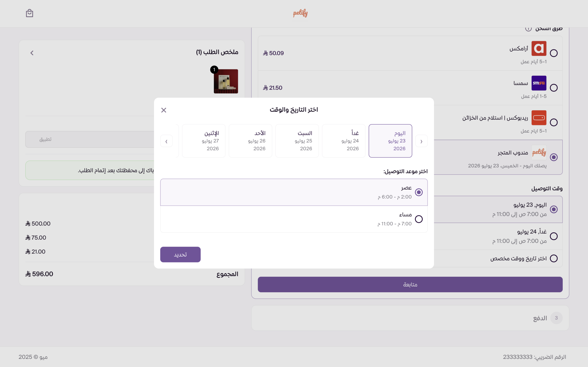Close the date and time dialog
Image resolution: width=588 pixels, height=367 pixels.
164,110
